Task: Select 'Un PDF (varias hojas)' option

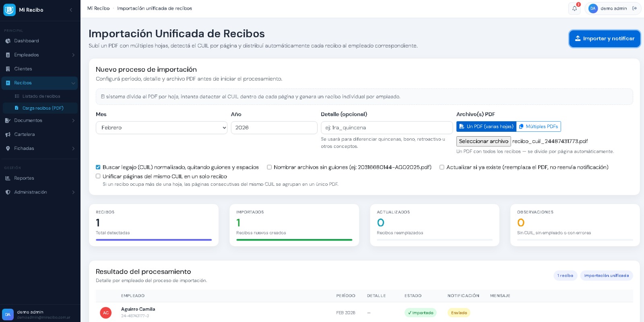Action: (x=486, y=127)
